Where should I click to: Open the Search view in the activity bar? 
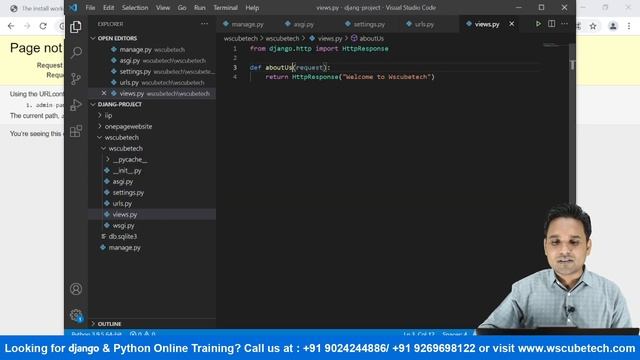[76, 52]
